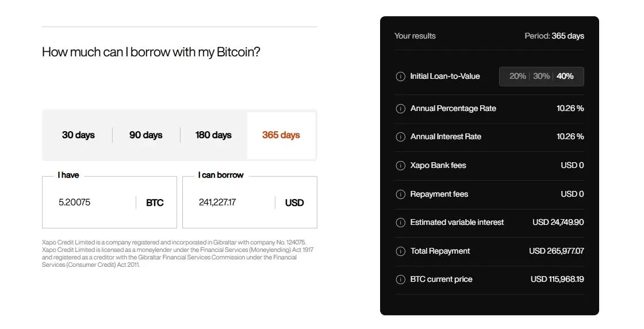
Task: Choose the 180 days period tab
Action: 213,135
